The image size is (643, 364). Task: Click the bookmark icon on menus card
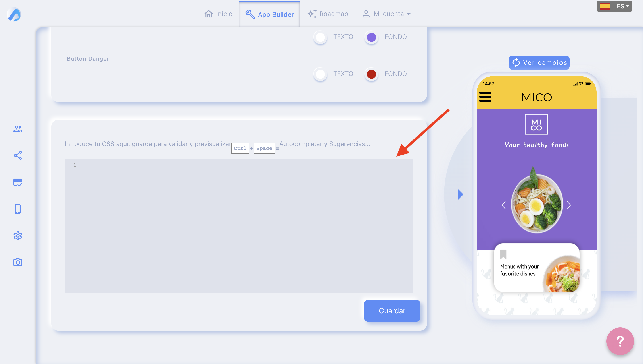pos(503,254)
